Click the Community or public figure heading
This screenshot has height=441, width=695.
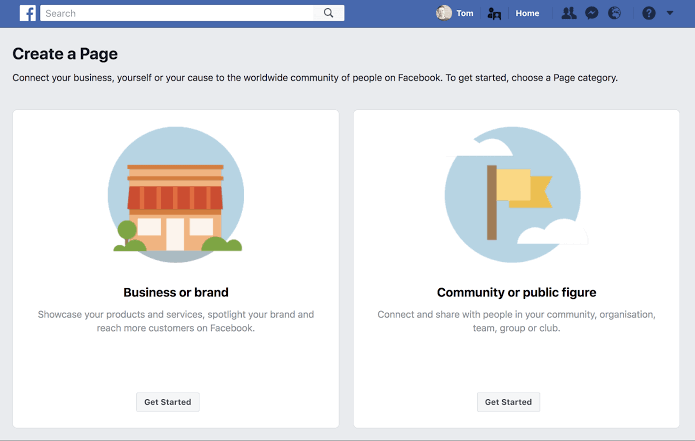click(x=516, y=293)
